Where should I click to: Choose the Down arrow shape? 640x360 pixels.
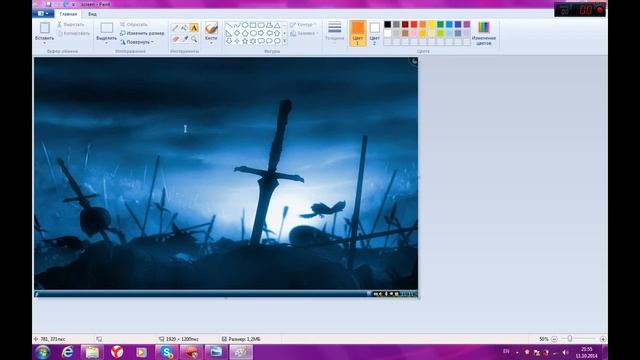[x=229, y=41]
